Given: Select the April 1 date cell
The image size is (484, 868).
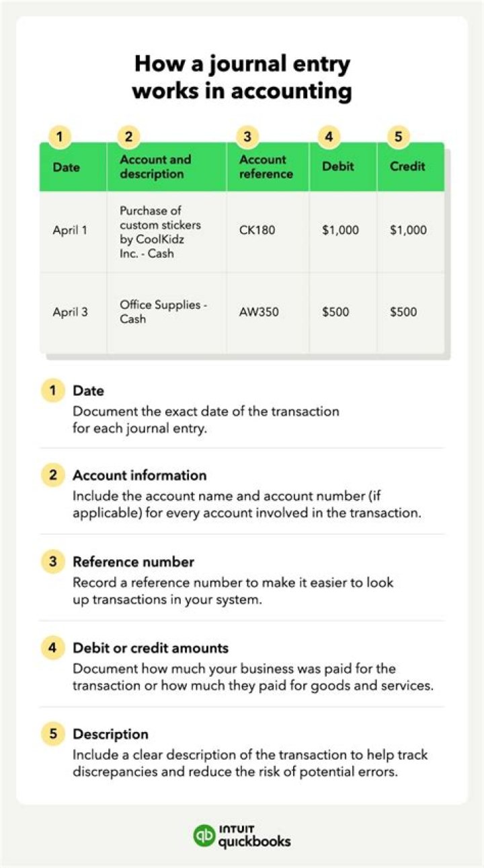Looking at the screenshot, I should 70,230.
